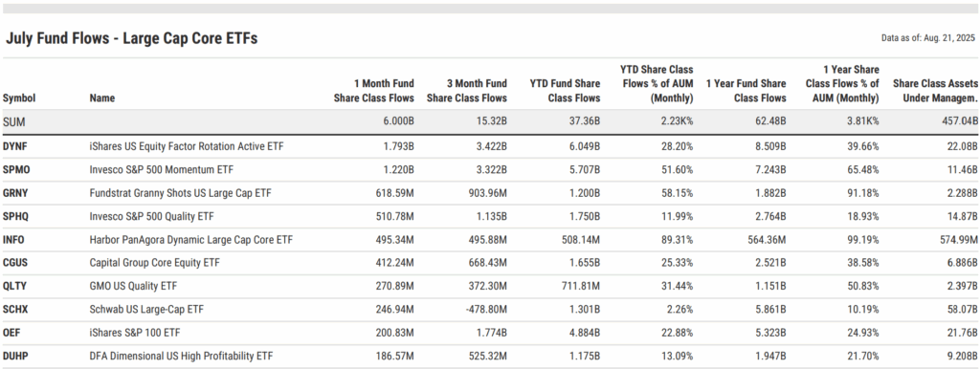
Task: Click SPMO YTD percent 51.60%
Action: pos(679,170)
